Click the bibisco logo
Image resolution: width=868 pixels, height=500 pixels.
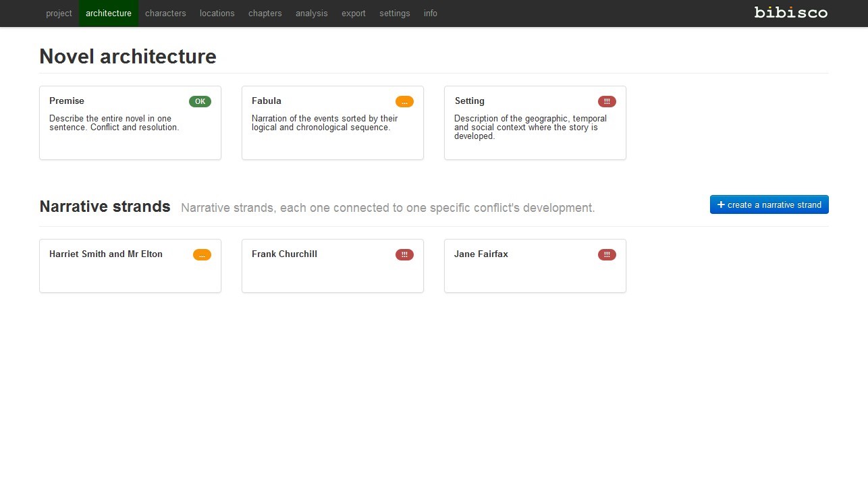point(790,12)
